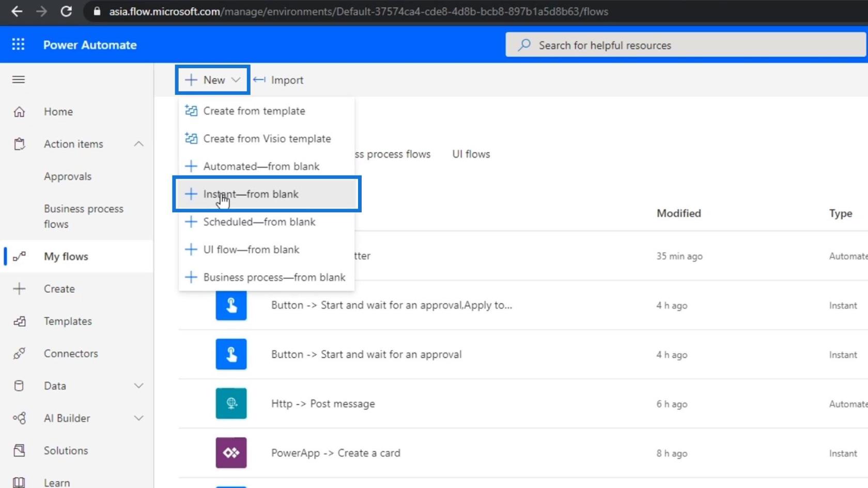The image size is (868, 488).
Task: Click the Http -> Post message flow icon
Action: tap(231, 403)
